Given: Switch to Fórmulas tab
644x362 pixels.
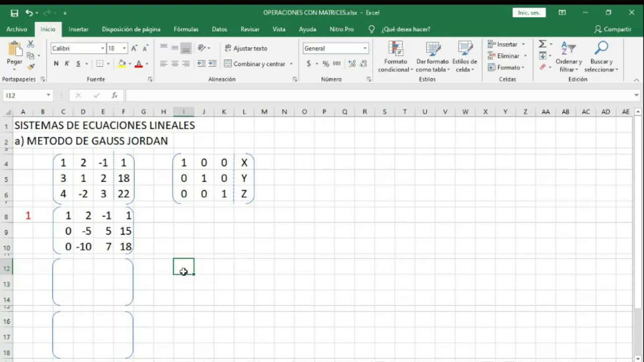Looking at the screenshot, I should pyautogui.click(x=186, y=29).
